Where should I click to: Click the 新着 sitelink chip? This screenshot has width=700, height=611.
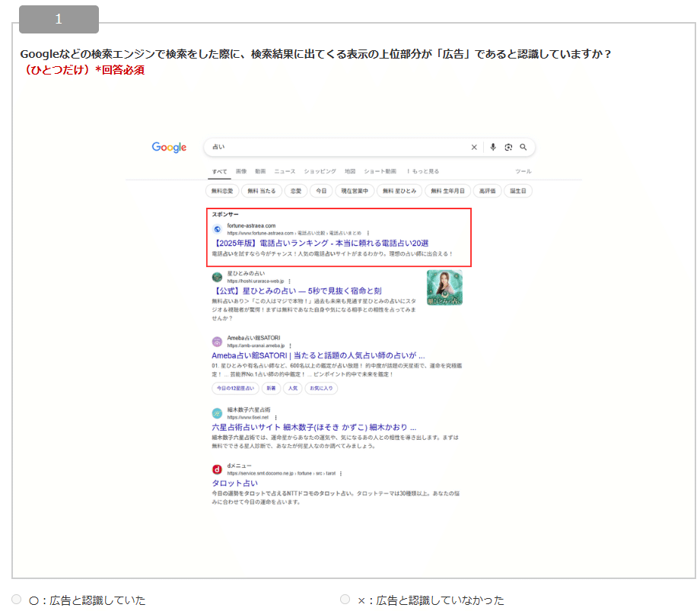click(x=271, y=388)
